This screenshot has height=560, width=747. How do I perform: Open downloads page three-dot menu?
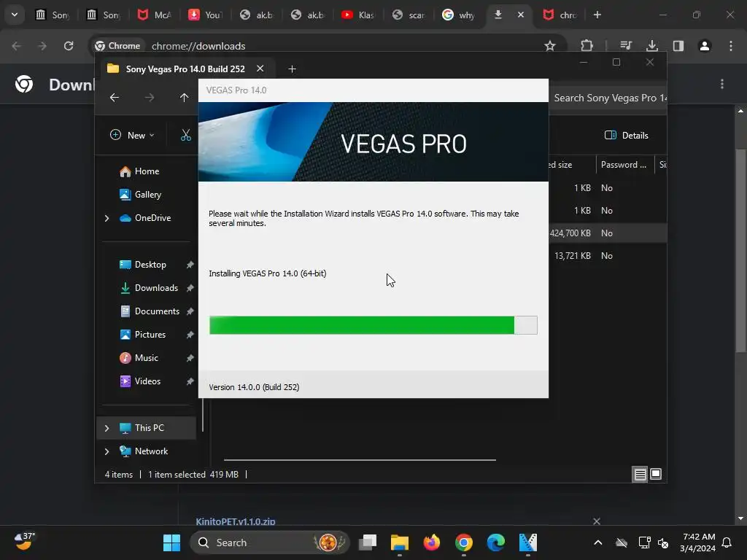[x=722, y=85]
